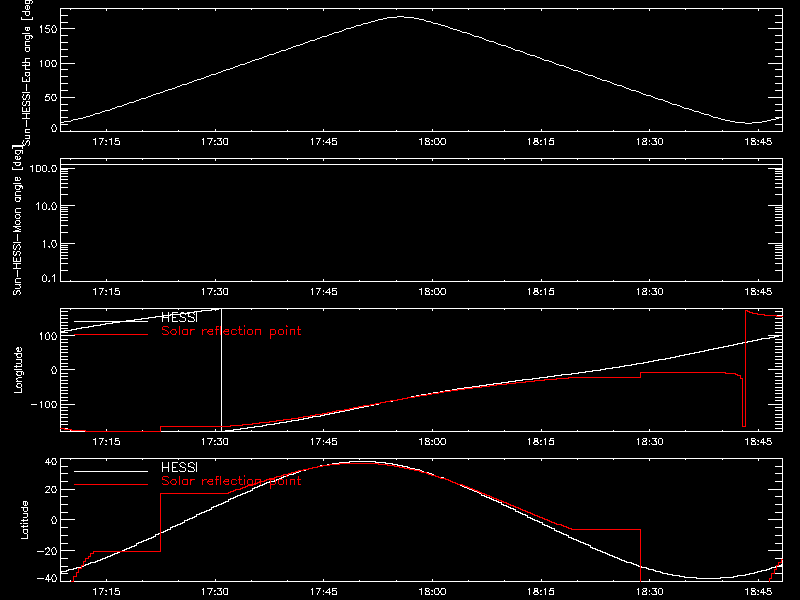The width and height of the screenshot is (800, 600).
Task: Select 'HESSI' legend label in Longitude plot
Action: coord(179,317)
